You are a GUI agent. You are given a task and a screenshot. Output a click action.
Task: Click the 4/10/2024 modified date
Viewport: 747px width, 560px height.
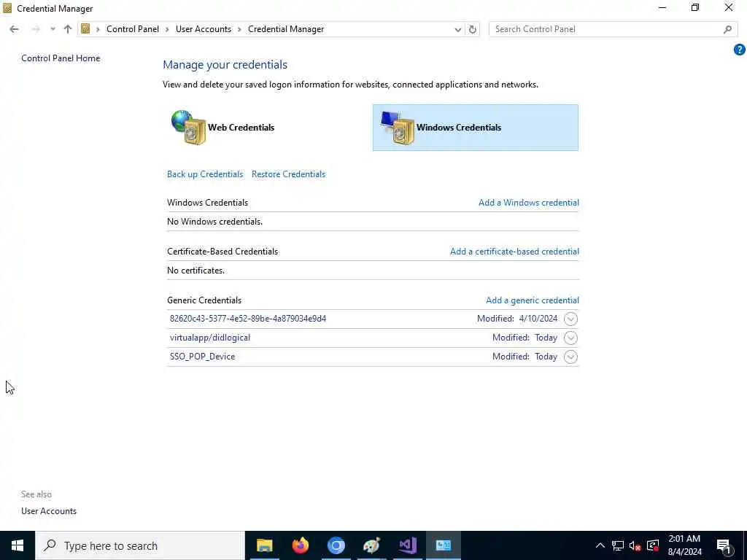[538, 319]
